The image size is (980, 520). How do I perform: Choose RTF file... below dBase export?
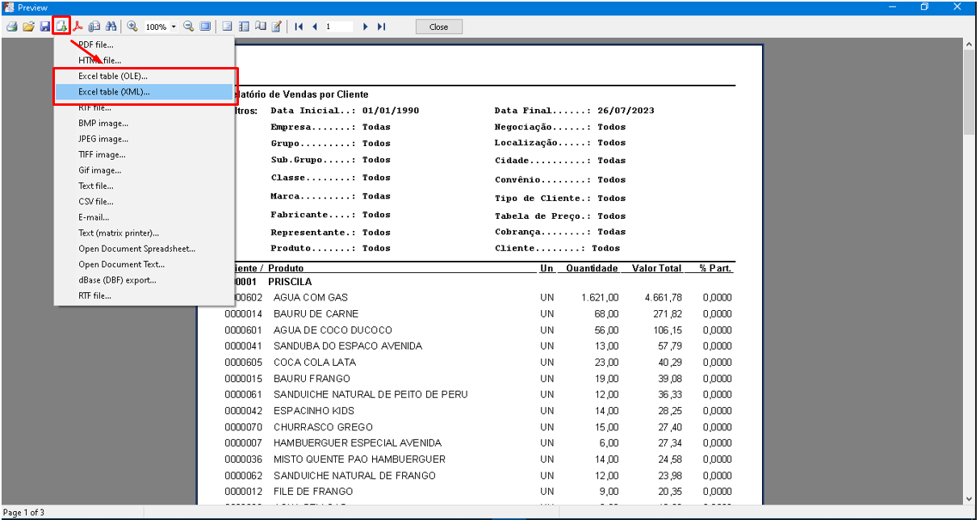click(95, 296)
